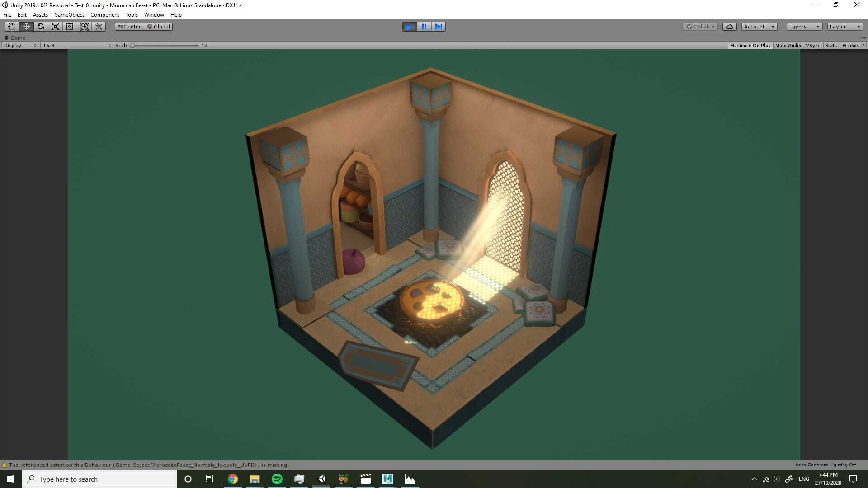Open the Layout dropdown

point(844,26)
